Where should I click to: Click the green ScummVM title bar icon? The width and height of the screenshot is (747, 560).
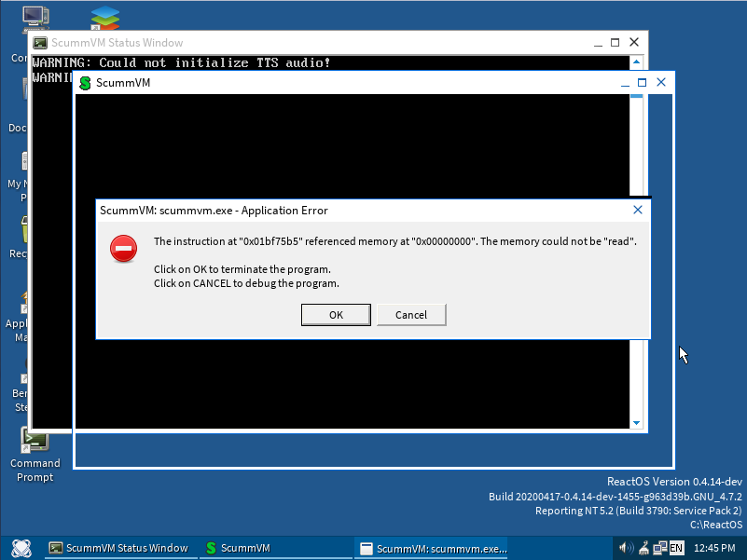pyautogui.click(x=85, y=83)
